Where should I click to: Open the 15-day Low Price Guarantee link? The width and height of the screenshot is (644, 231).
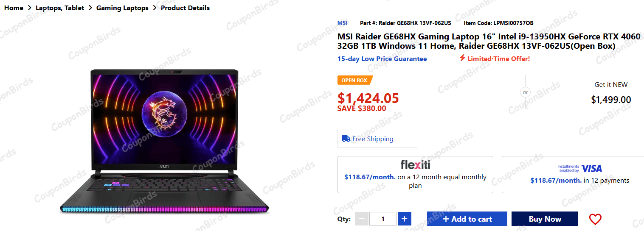(382, 59)
